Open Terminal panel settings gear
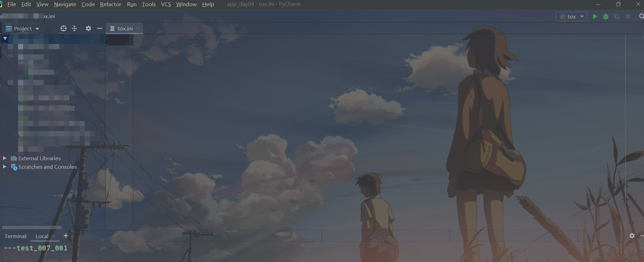 tap(632, 236)
